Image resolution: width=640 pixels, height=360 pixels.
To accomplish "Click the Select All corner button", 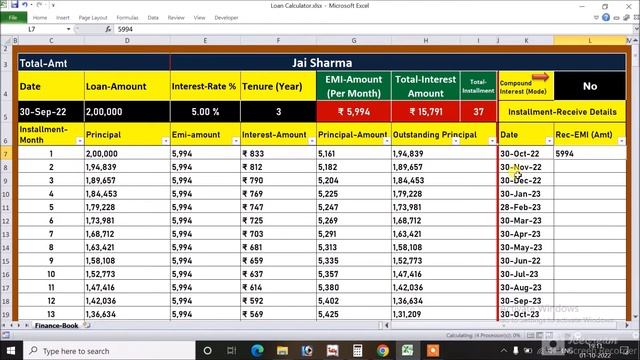I will tap(6, 40).
